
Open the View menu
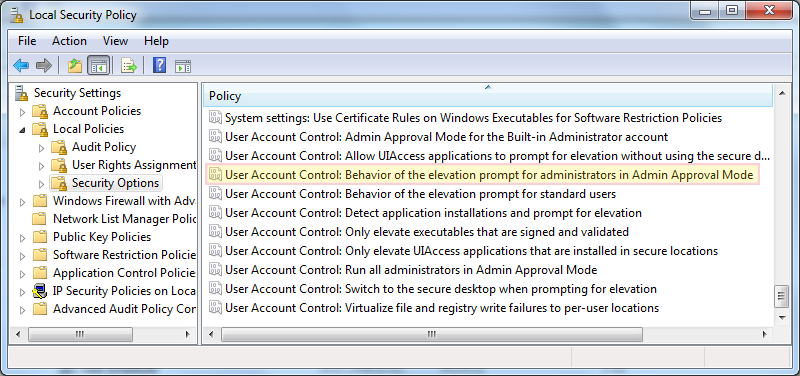click(115, 41)
